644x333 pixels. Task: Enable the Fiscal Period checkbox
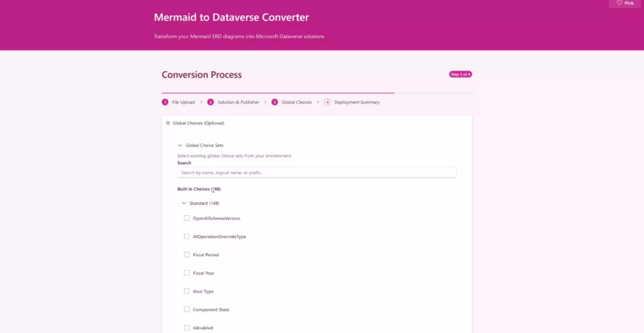[x=186, y=254]
